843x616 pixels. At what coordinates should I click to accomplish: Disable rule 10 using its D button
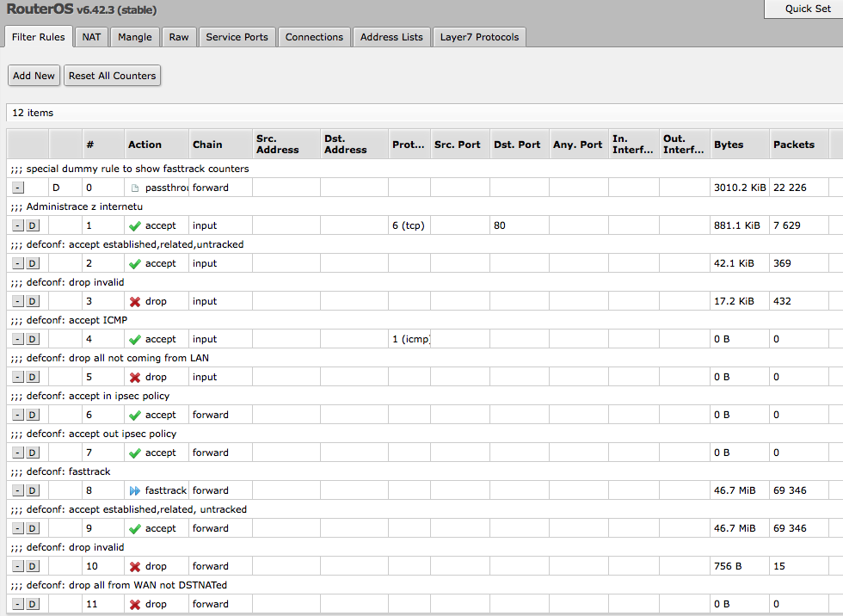tap(33, 567)
